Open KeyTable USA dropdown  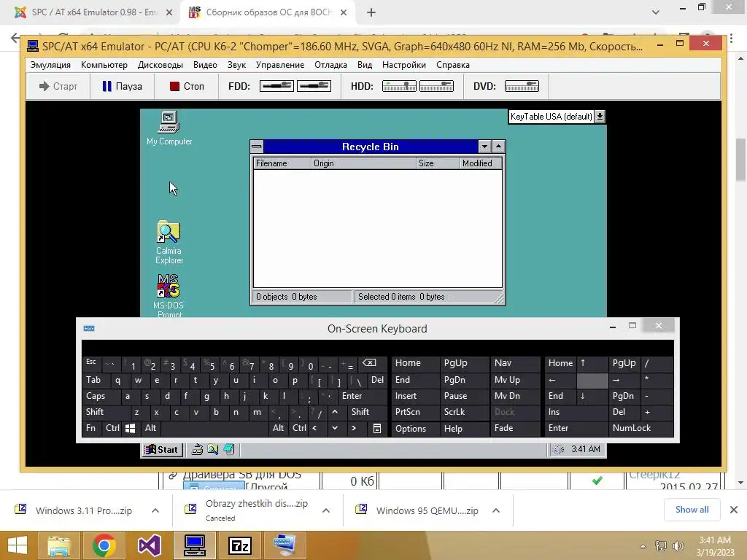pyautogui.click(x=600, y=116)
